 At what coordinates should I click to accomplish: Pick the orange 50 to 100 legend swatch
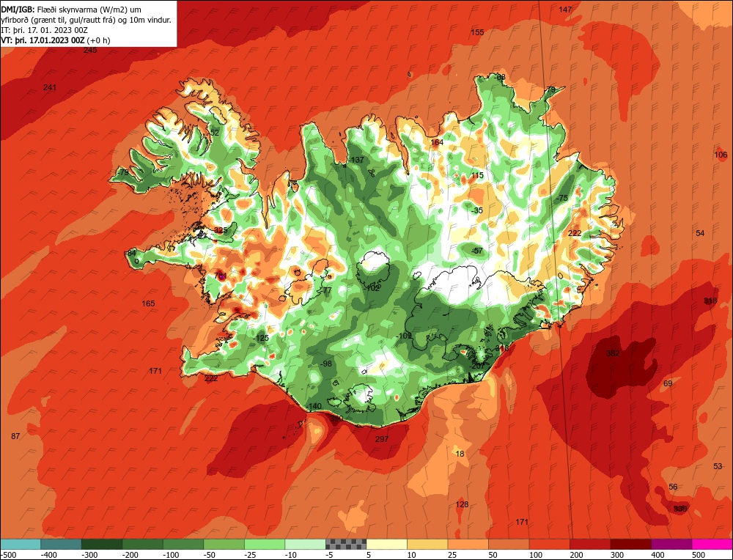coord(509,544)
